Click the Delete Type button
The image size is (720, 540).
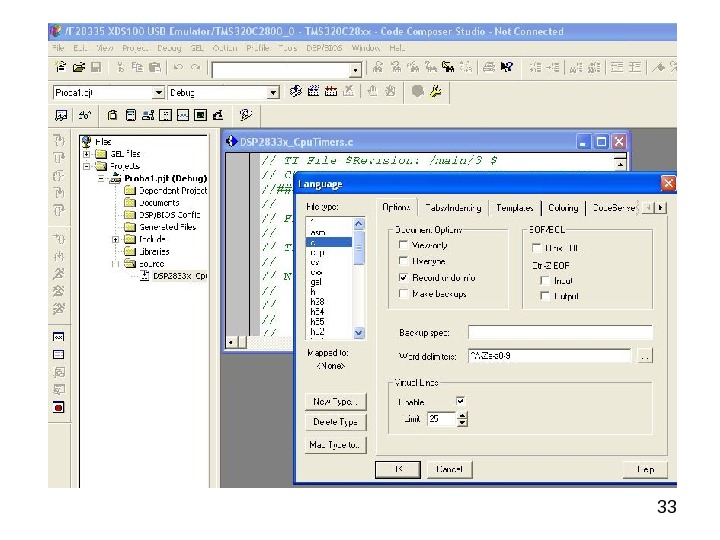[336, 422]
